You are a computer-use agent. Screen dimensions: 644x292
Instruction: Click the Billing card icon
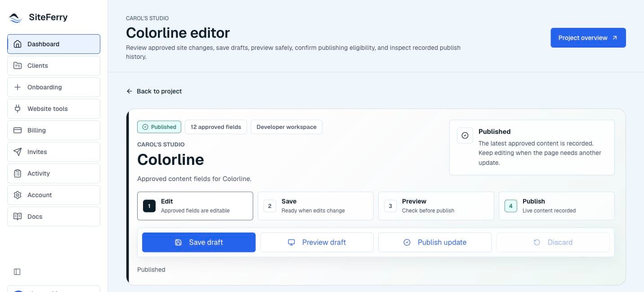[18, 130]
